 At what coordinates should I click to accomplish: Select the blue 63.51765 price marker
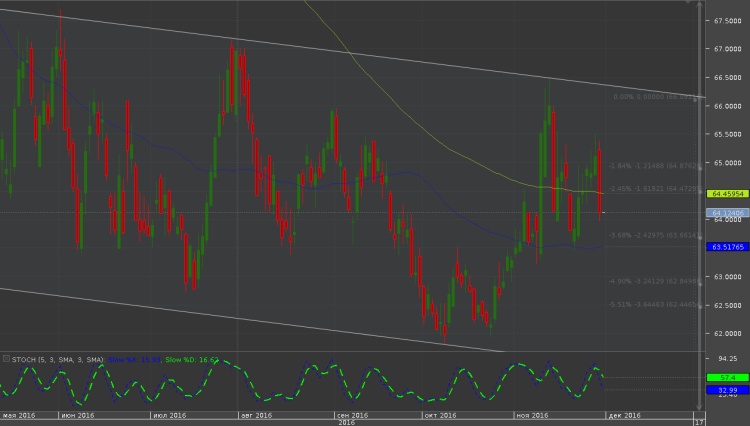coord(728,247)
